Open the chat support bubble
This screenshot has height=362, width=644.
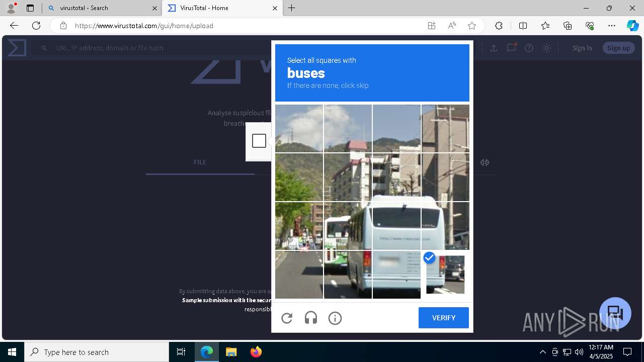(x=615, y=313)
